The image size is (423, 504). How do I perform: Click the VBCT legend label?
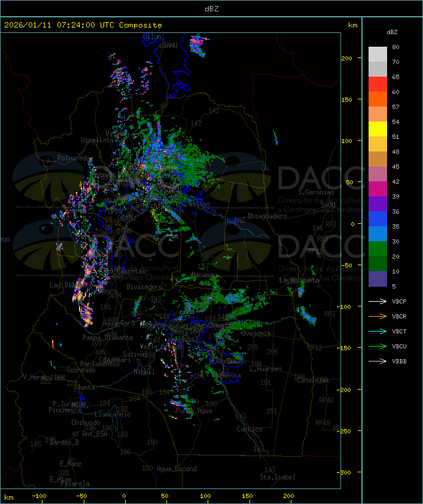[x=399, y=331]
